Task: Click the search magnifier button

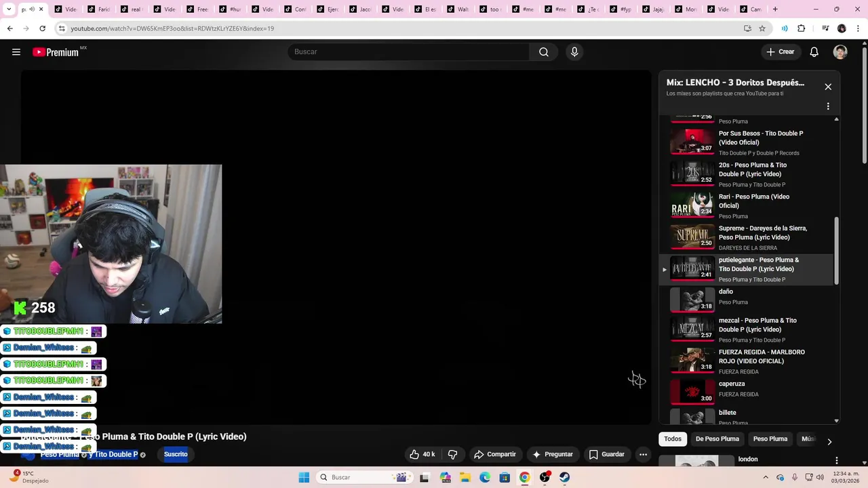Action: click(x=544, y=52)
